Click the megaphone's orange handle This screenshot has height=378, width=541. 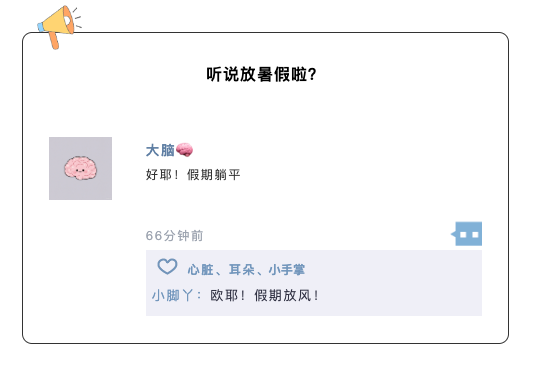tap(54, 40)
